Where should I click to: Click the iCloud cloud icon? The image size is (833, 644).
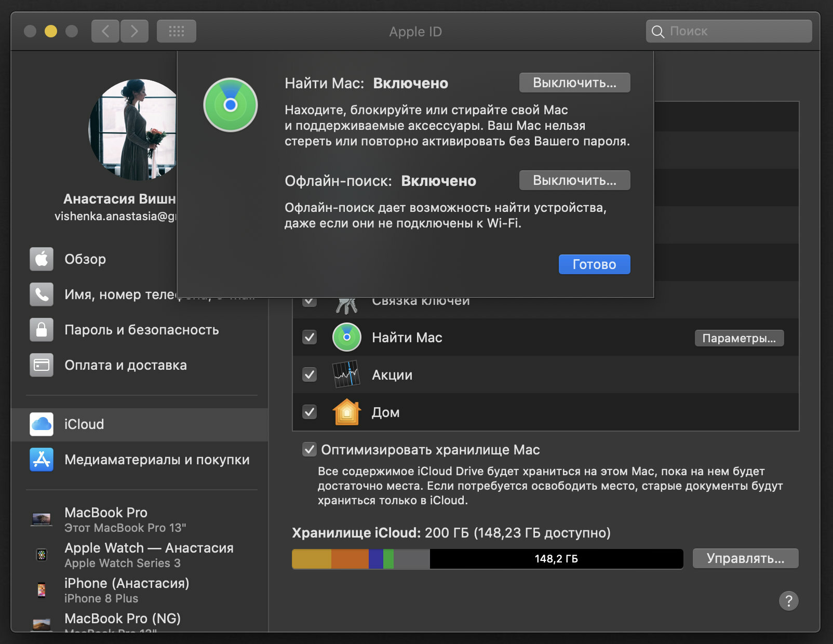click(42, 424)
